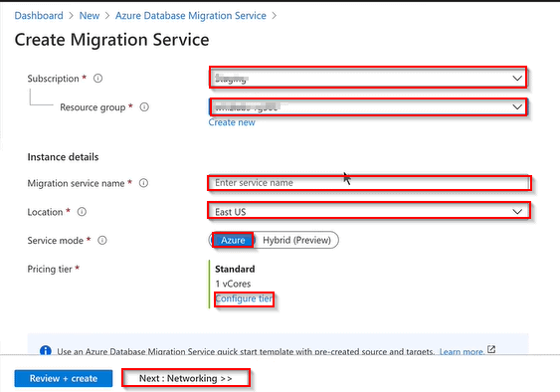The height and width of the screenshot is (392, 560).
Task: Expand the Subscription dropdown
Action: coord(368,78)
